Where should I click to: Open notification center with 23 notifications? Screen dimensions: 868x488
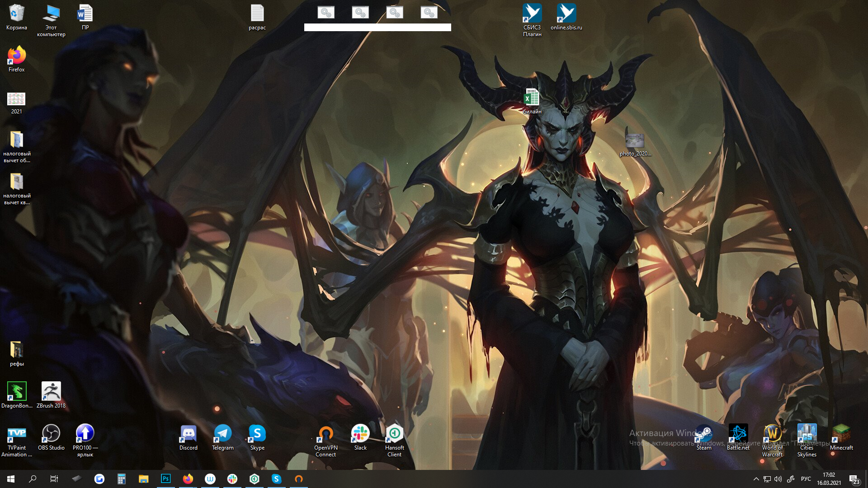[x=854, y=479]
